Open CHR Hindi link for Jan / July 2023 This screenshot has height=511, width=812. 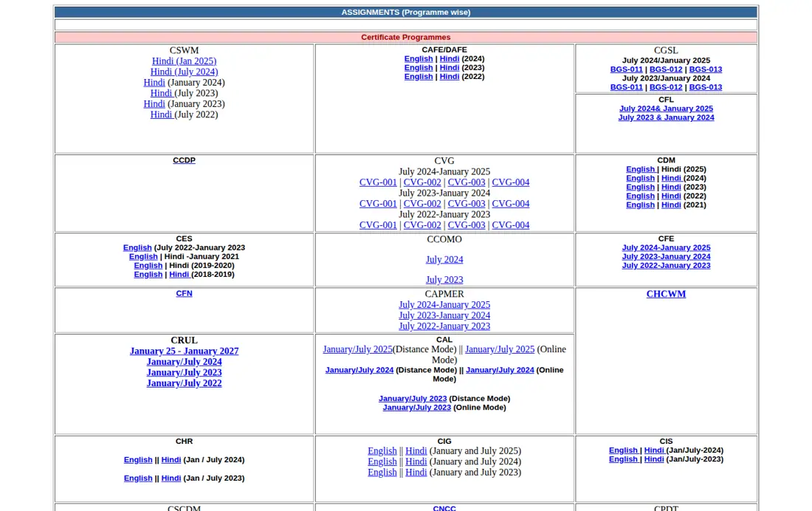click(x=171, y=479)
